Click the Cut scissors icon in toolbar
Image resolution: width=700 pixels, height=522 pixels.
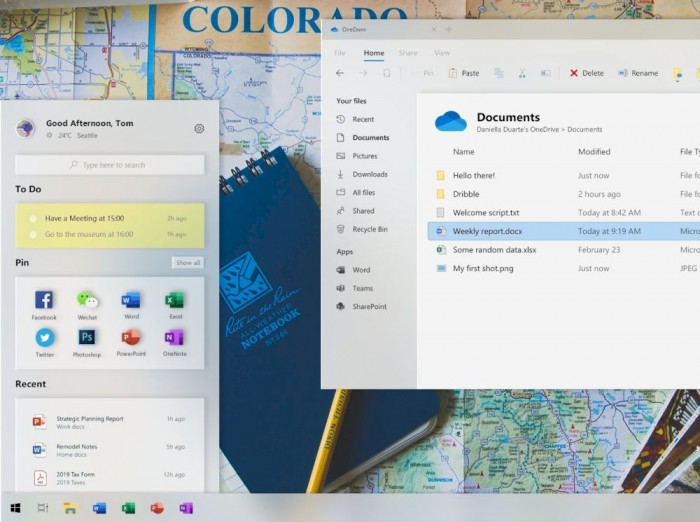[522, 73]
